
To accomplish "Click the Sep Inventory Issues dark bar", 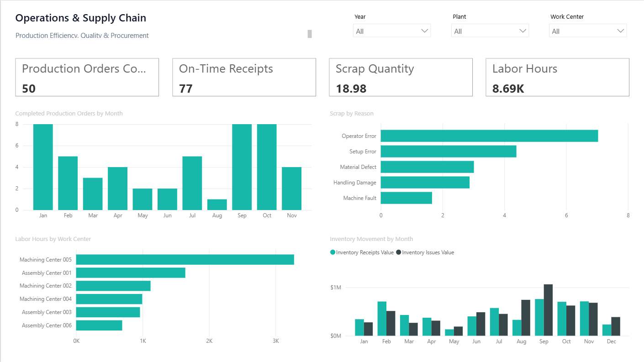I will pos(548,310).
